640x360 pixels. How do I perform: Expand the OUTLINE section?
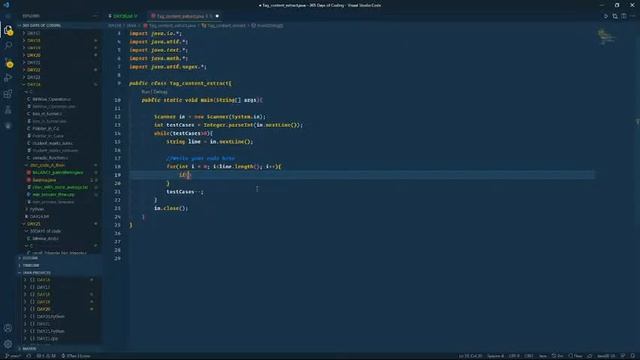pos(59,258)
